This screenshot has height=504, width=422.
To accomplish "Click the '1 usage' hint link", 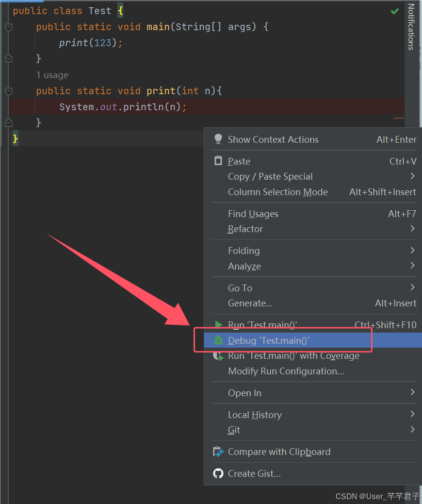I will click(x=52, y=75).
